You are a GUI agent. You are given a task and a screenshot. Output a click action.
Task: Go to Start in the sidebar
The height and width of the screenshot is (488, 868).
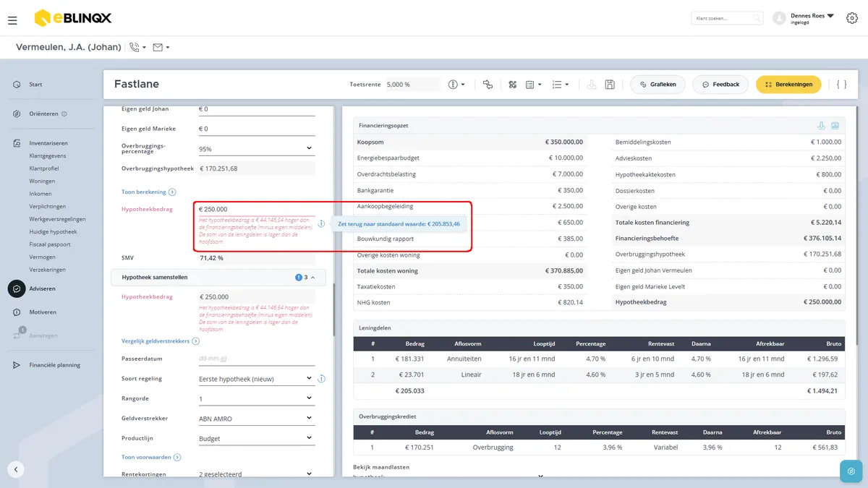[35, 85]
